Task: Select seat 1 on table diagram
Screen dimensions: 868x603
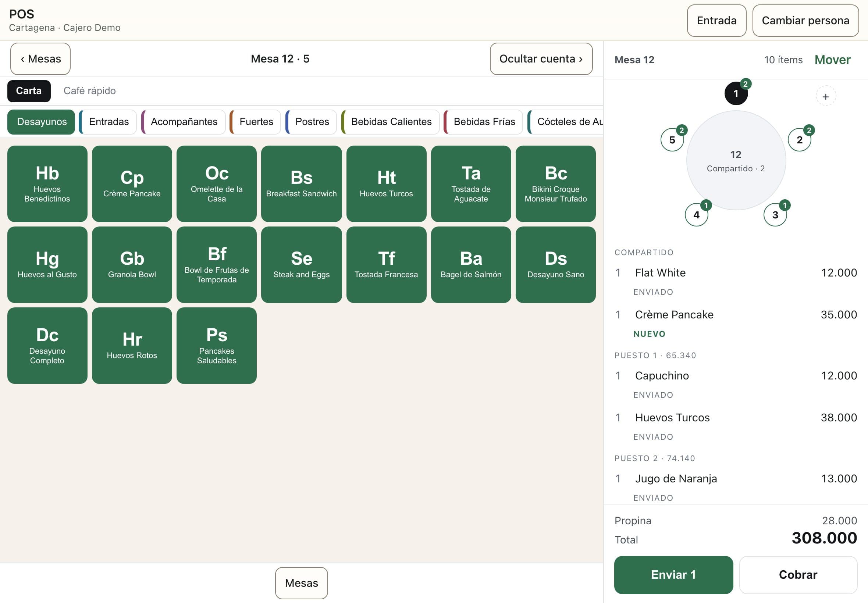Action: [x=736, y=93]
